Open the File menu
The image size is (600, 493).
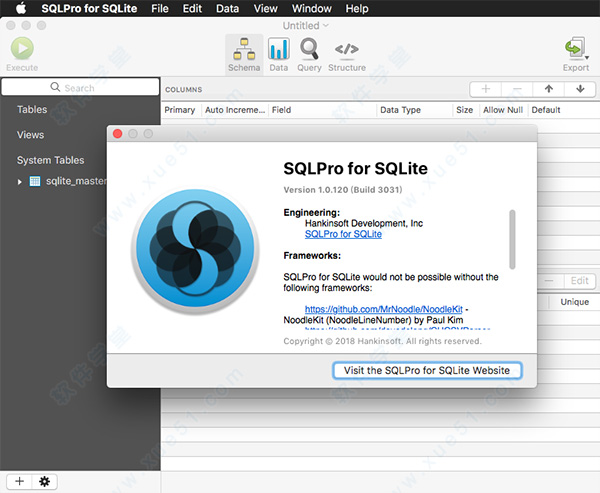click(x=160, y=8)
